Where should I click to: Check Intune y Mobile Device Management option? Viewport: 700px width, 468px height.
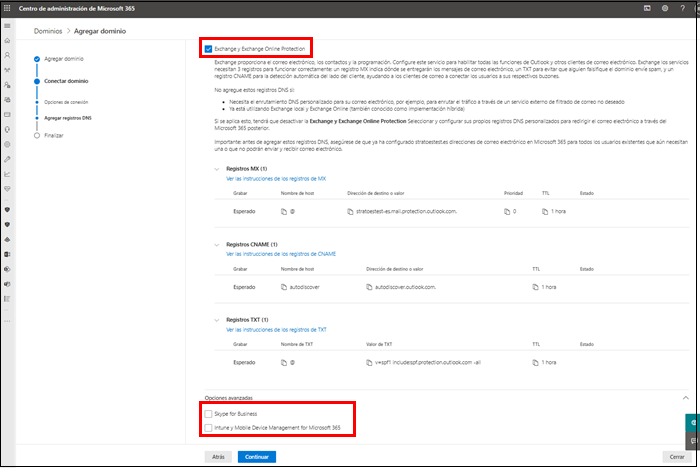[x=208, y=428]
